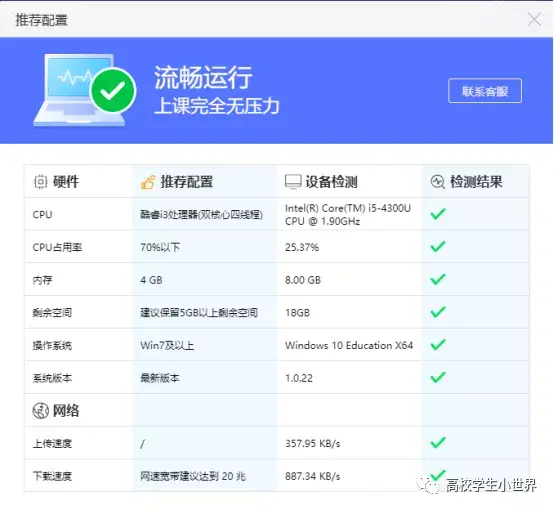Click the 最新版本 cell

point(160,378)
